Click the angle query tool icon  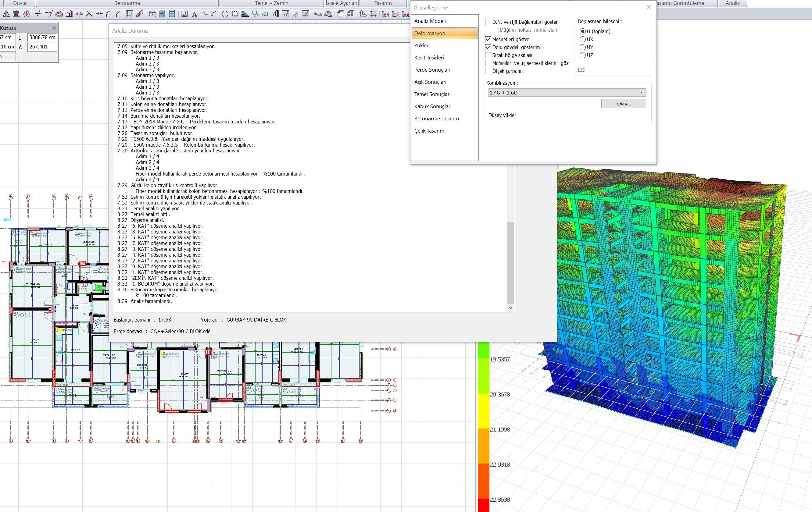(295, 14)
